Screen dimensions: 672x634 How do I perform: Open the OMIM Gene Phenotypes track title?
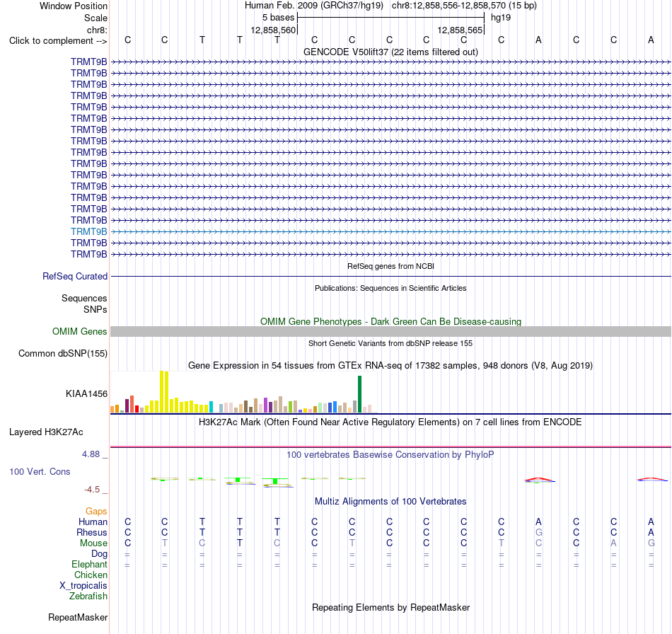[x=390, y=321]
